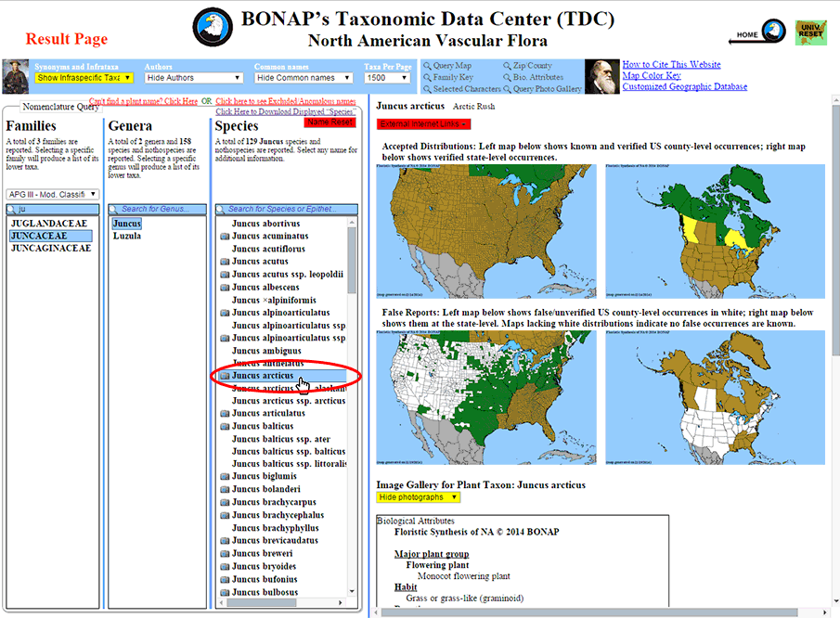Image resolution: width=840 pixels, height=618 pixels.
Task: Click the Family Key magnifier icon
Action: 428,78
